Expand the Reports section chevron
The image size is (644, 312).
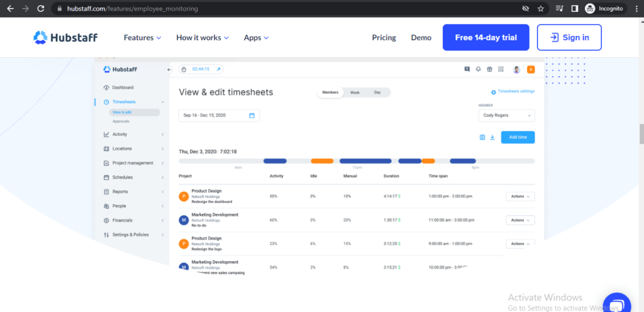coord(163,192)
